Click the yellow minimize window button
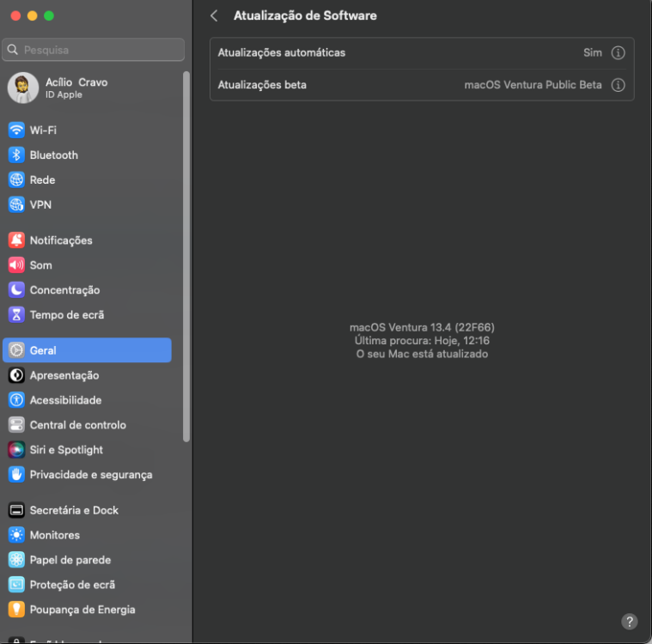The height and width of the screenshot is (644, 652). point(33,15)
